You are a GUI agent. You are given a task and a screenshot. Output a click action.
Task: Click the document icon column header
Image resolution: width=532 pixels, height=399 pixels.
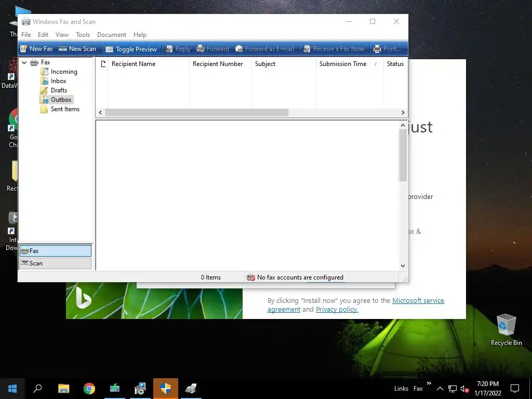[103, 64]
